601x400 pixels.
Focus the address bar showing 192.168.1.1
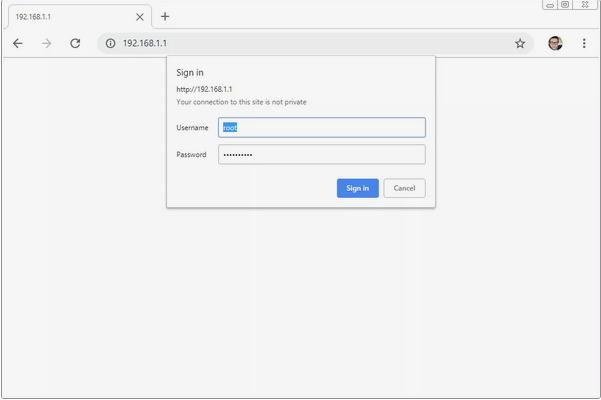300,43
